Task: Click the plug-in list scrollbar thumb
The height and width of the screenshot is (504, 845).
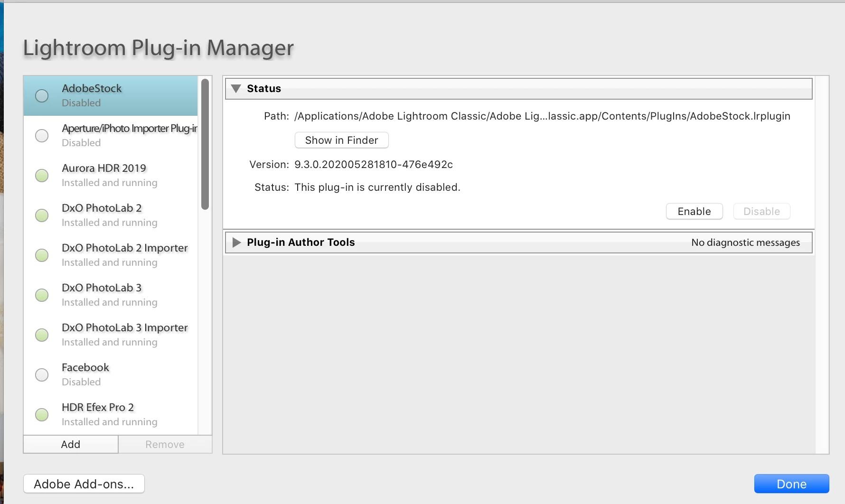Action: (x=205, y=144)
